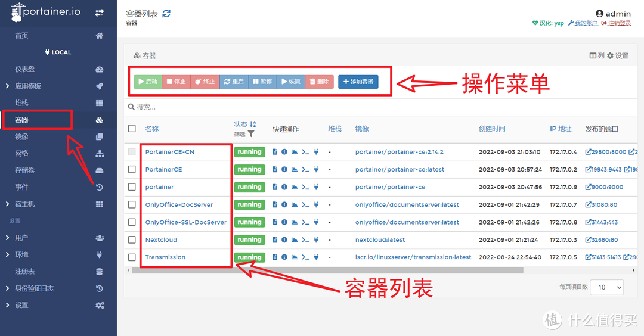
Task: Click the plug icon beside 环境
Action: pyautogui.click(x=100, y=254)
